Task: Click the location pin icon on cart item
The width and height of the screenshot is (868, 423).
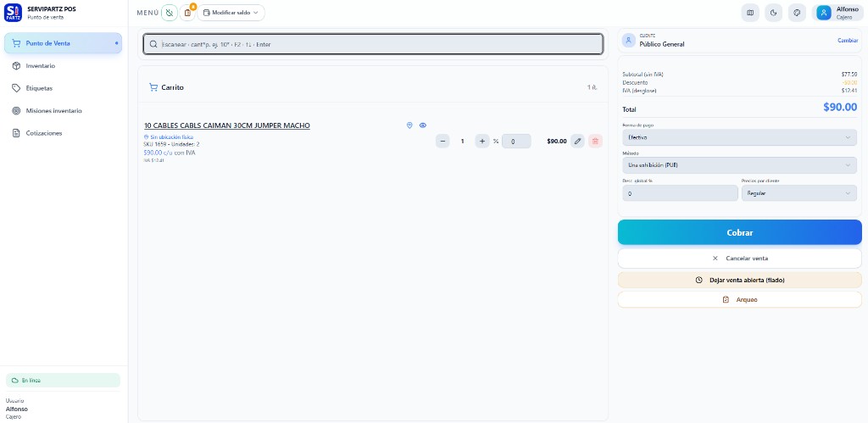Action: coord(409,125)
